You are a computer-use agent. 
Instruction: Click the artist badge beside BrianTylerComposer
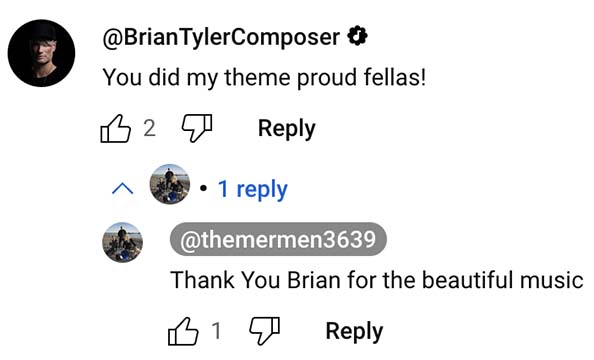358,37
